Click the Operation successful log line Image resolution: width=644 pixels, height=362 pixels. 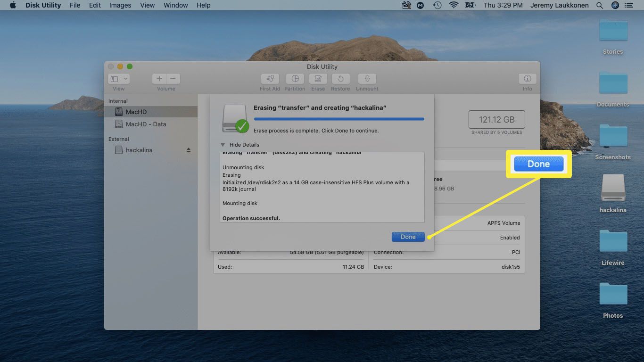pyautogui.click(x=251, y=218)
